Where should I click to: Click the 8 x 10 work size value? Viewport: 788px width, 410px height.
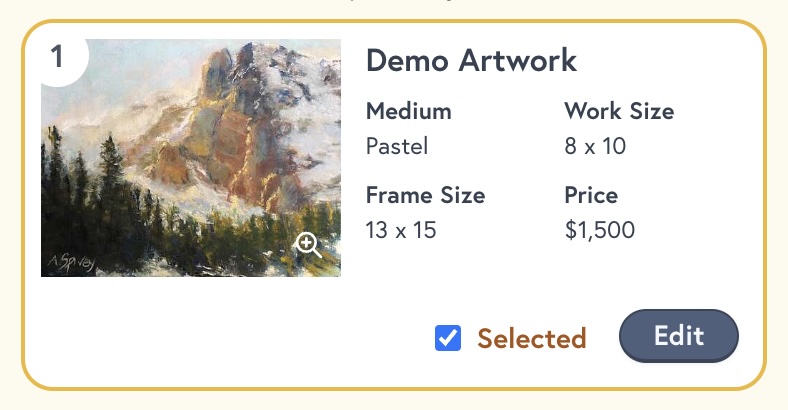click(595, 146)
